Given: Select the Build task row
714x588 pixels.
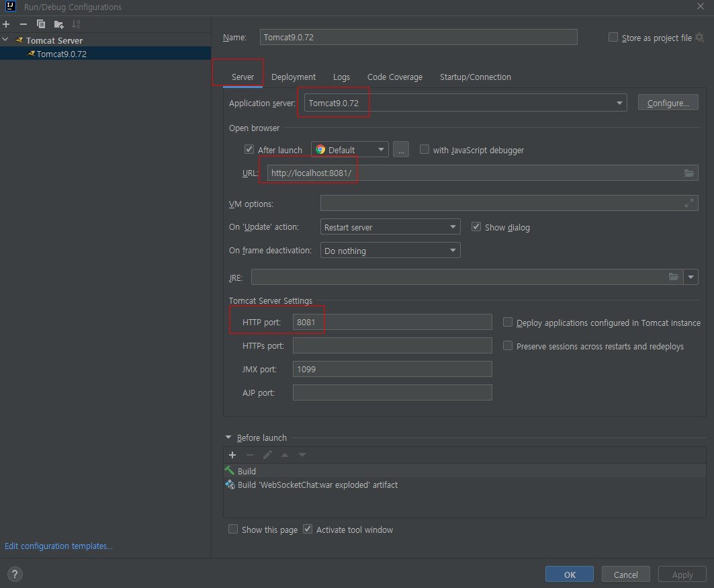Looking at the screenshot, I should pos(464,471).
